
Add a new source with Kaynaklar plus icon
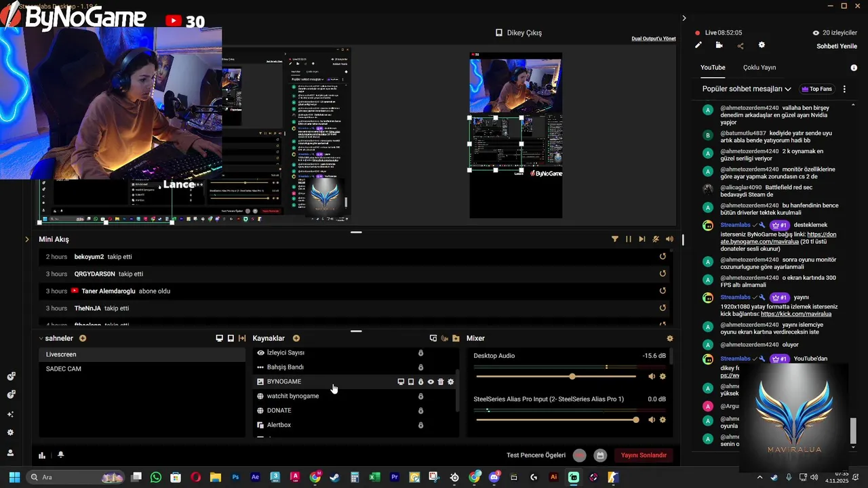pyautogui.click(x=296, y=338)
